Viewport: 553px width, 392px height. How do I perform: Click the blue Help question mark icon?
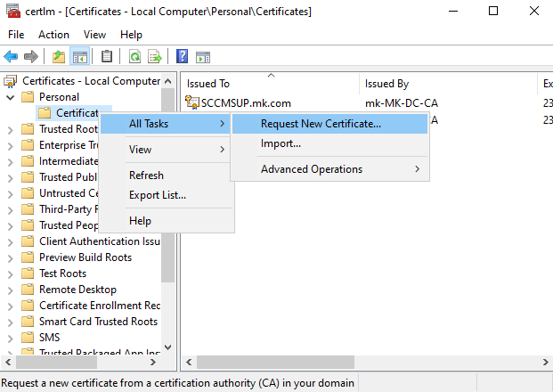182,56
